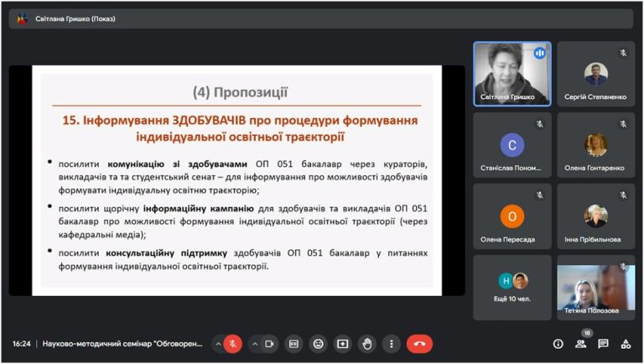
Task: Click the bold text 'інформаційну кампанію'
Action: 199,208
